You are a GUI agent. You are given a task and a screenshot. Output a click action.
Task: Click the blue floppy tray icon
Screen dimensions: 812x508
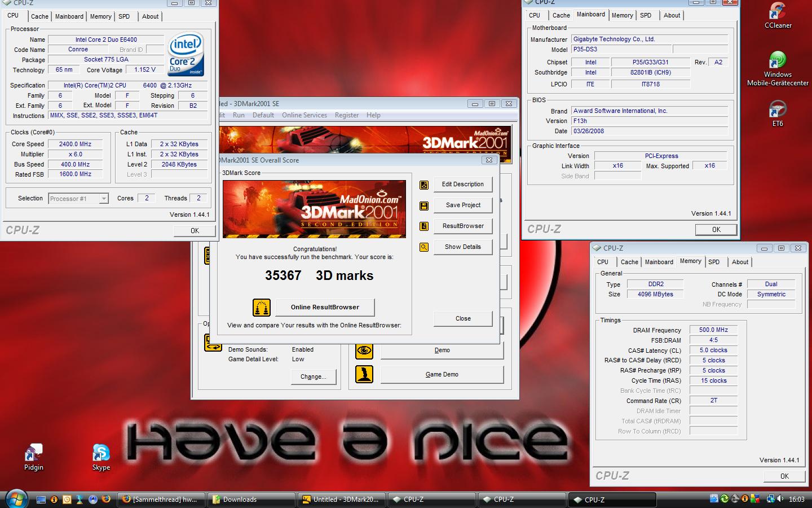pos(714,499)
